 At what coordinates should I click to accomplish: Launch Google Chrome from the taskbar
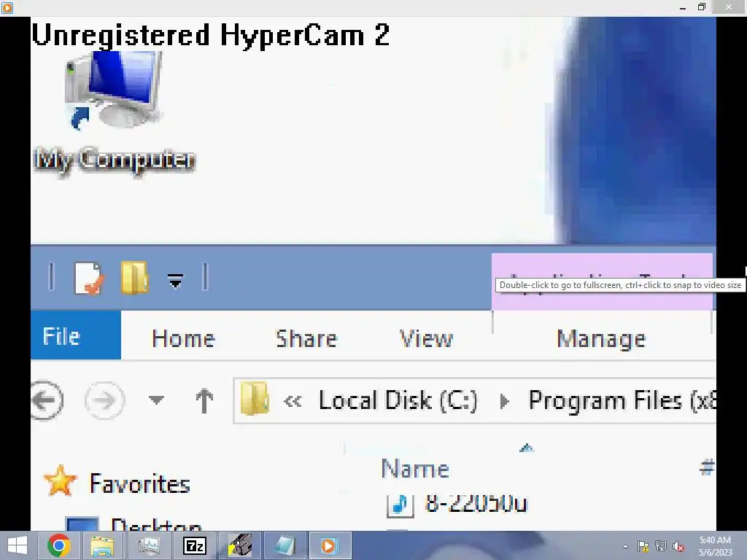pyautogui.click(x=58, y=545)
